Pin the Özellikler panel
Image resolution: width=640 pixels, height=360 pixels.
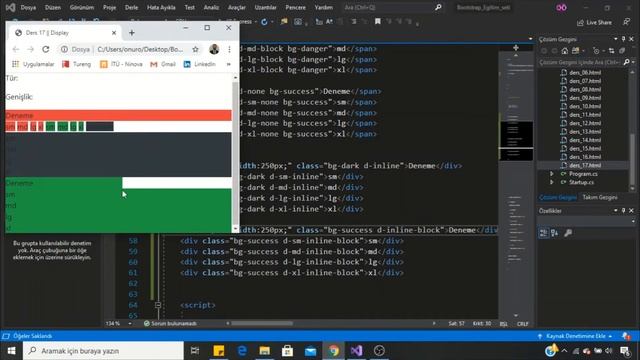coord(623,211)
